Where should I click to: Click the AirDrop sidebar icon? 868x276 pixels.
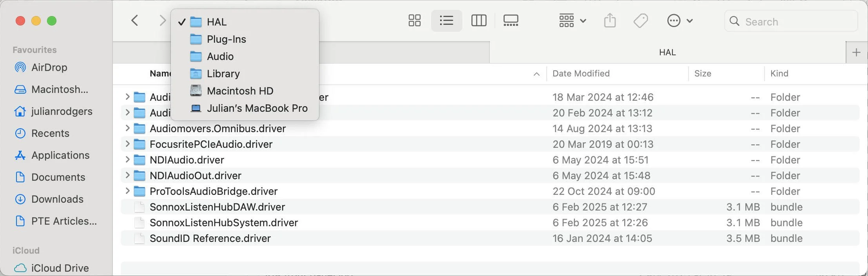click(20, 67)
